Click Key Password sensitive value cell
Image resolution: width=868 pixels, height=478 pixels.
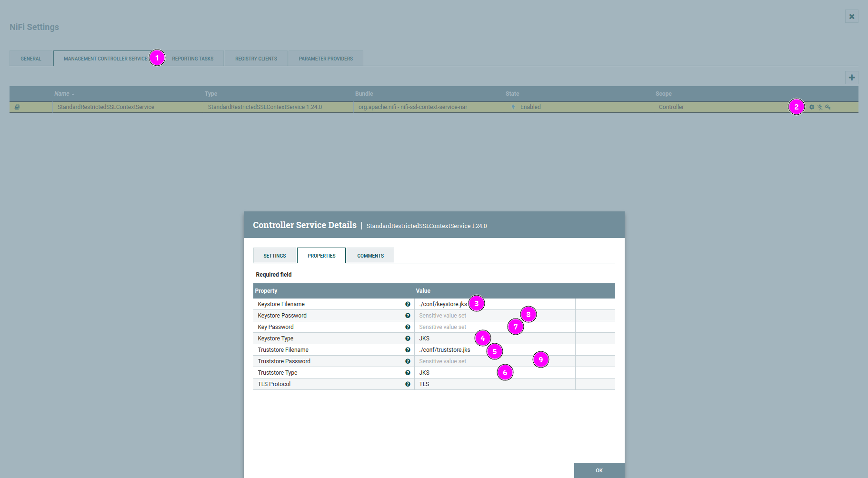click(495, 327)
